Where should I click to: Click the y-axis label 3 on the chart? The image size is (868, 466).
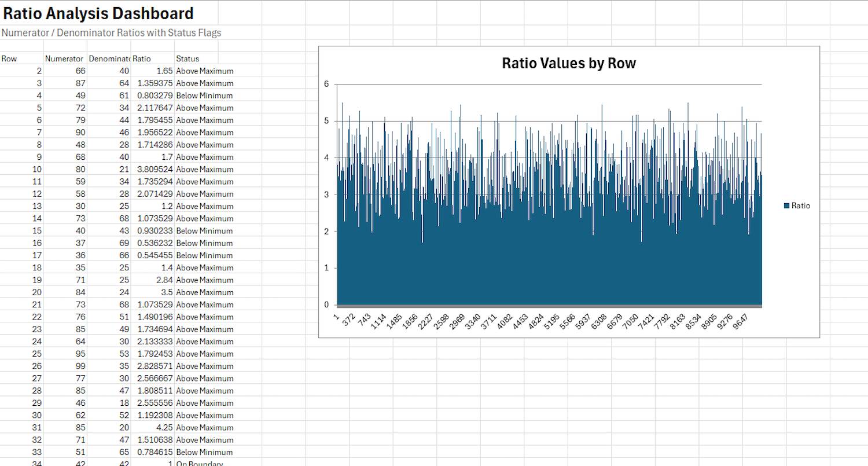click(x=326, y=195)
